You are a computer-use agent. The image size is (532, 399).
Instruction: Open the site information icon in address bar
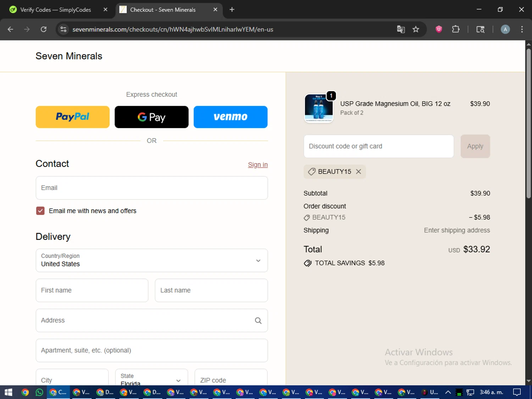63,29
